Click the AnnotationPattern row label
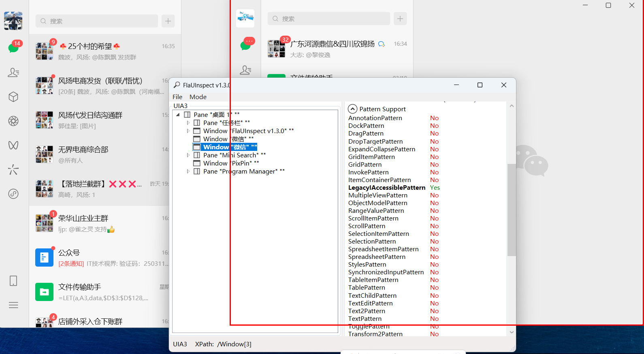 click(x=375, y=118)
